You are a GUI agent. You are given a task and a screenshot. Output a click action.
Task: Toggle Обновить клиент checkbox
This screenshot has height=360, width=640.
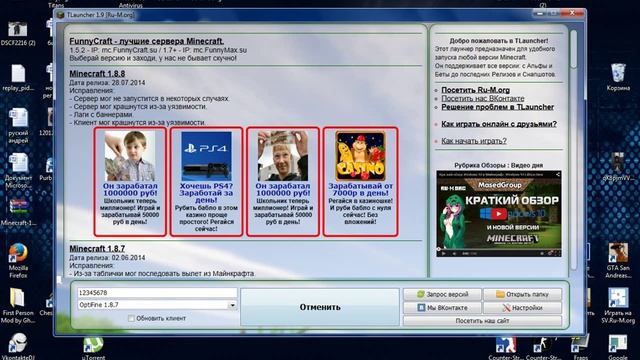[131, 318]
